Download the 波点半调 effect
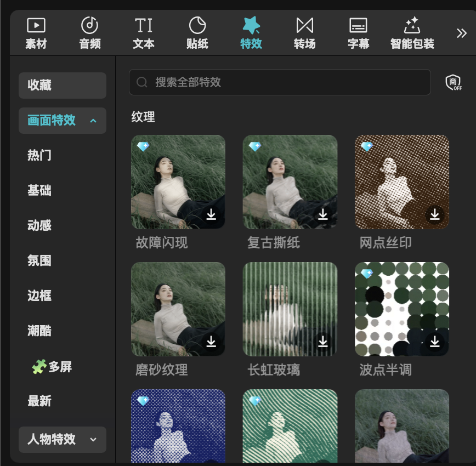The image size is (476, 466). click(435, 342)
